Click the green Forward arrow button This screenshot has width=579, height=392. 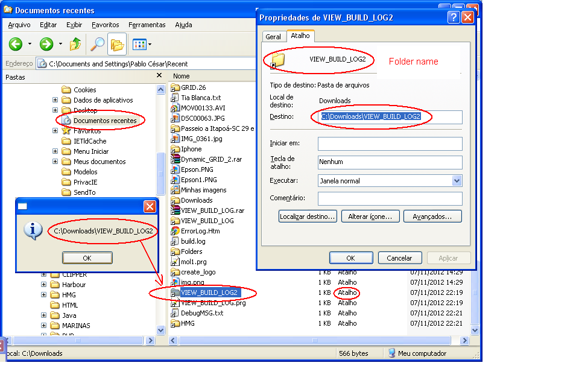pyautogui.click(x=46, y=44)
